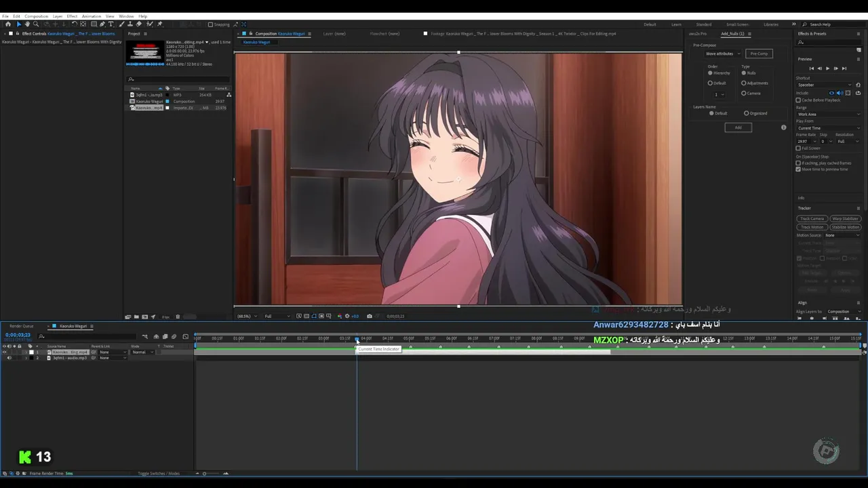Click the Track Camera button
Viewport: 868px width, 488px height.
click(x=812, y=219)
